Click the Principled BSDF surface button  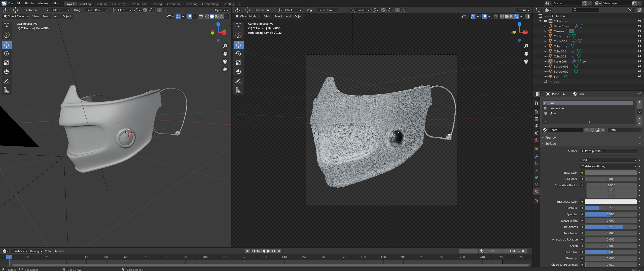pos(608,151)
